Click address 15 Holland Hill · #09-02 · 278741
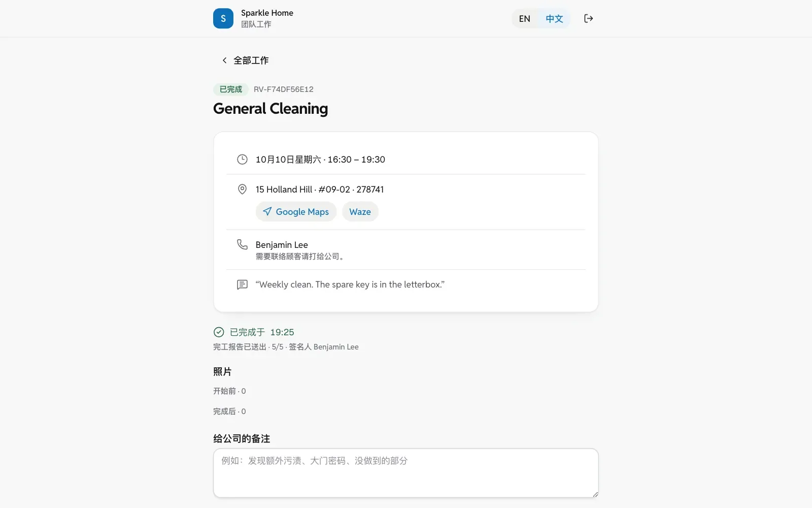 (320, 189)
